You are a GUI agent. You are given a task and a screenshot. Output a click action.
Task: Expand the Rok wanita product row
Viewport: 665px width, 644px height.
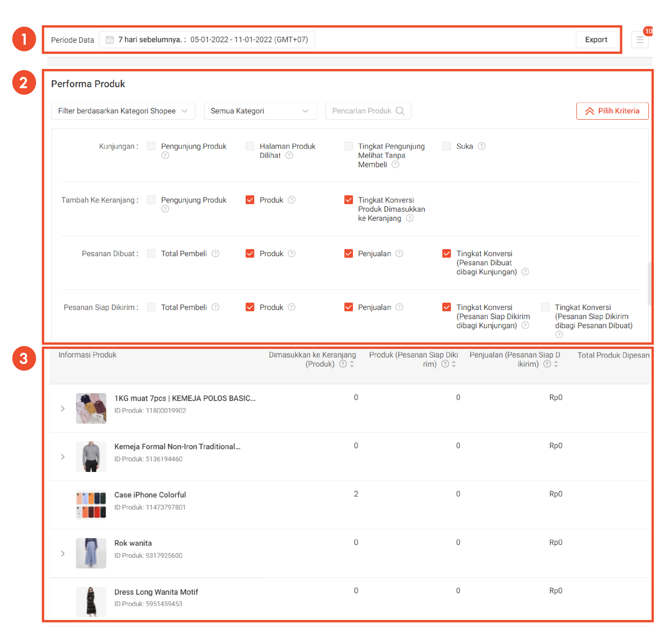[63, 554]
